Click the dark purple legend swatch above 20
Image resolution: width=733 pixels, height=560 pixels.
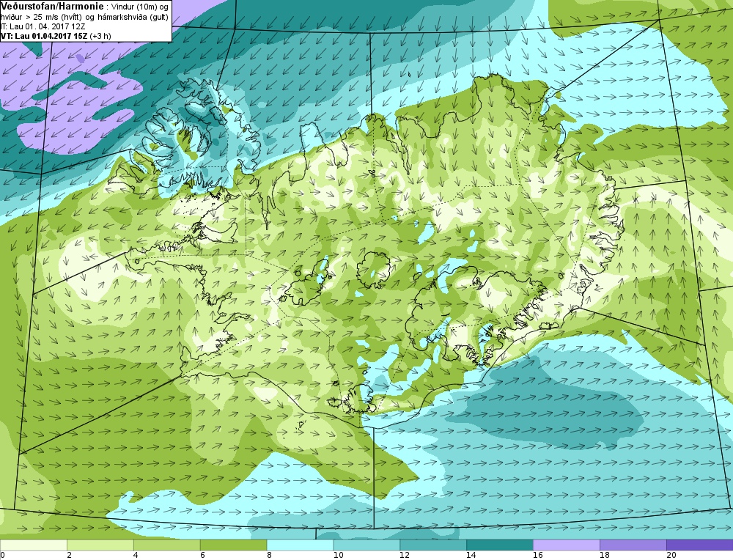tap(700, 545)
